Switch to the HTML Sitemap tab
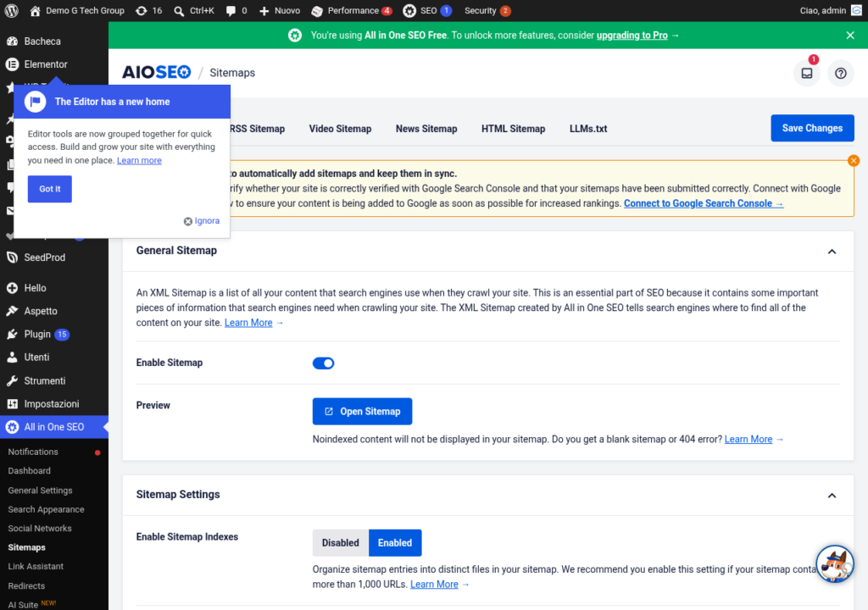This screenshot has width=868, height=610. pos(513,129)
